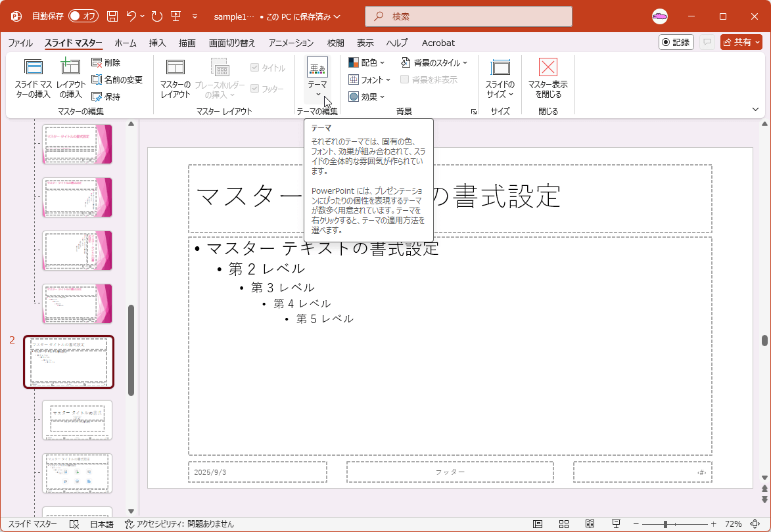Start slideshow from status bar icon
This screenshot has width=771, height=532.
click(x=616, y=523)
